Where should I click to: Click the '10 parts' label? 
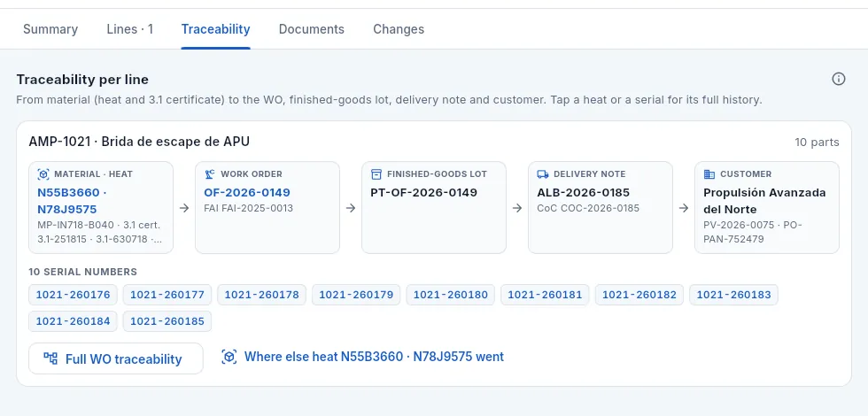click(817, 143)
